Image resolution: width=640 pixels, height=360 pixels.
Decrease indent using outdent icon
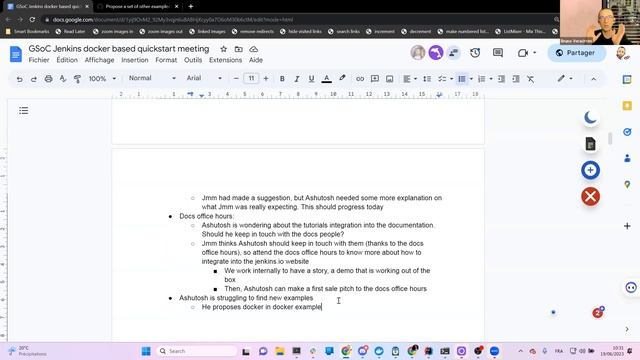click(501, 79)
